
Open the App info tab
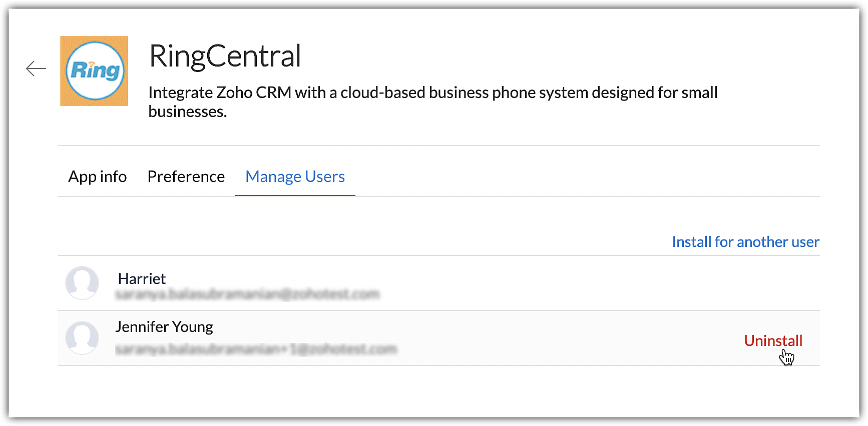(98, 176)
